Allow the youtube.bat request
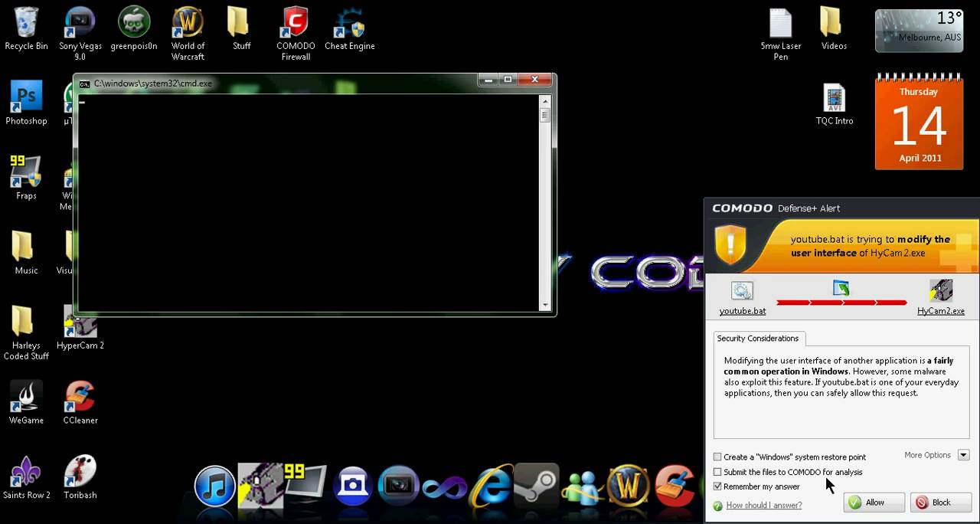980x524 pixels. coord(874,503)
